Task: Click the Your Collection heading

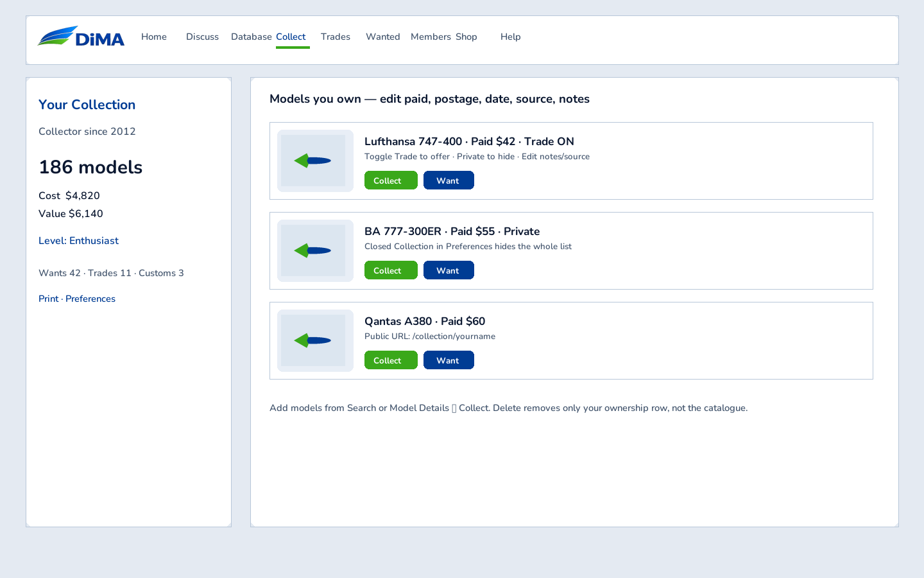Action: pos(87,105)
